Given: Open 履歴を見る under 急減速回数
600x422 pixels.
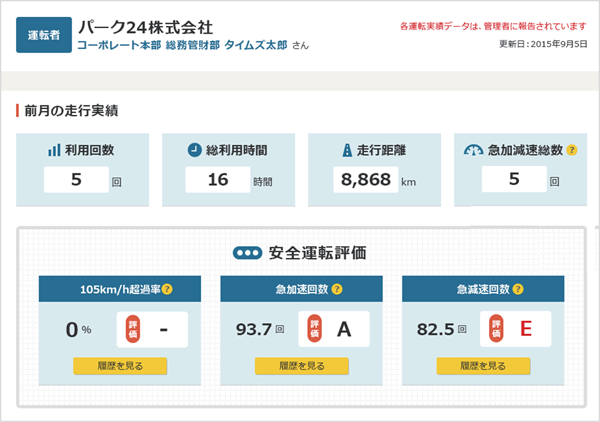Looking at the screenshot, I should tap(475, 366).
